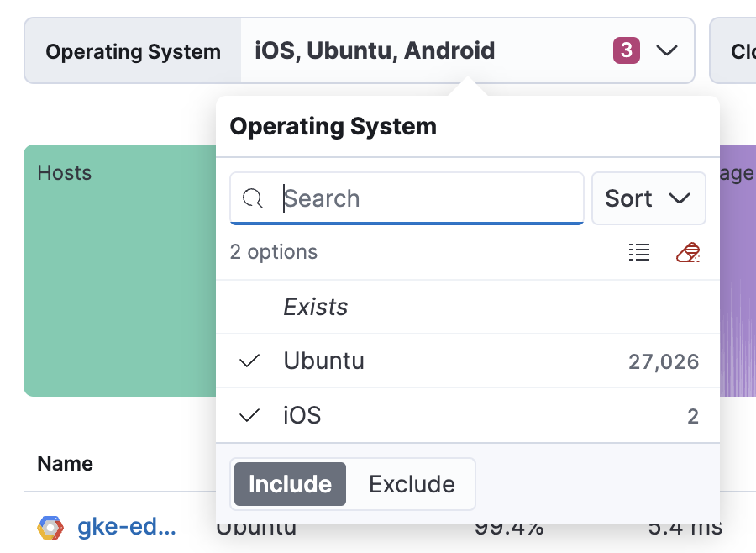756x553 pixels.
Task: Collapse the Operating System values dropdown
Action: (x=667, y=50)
